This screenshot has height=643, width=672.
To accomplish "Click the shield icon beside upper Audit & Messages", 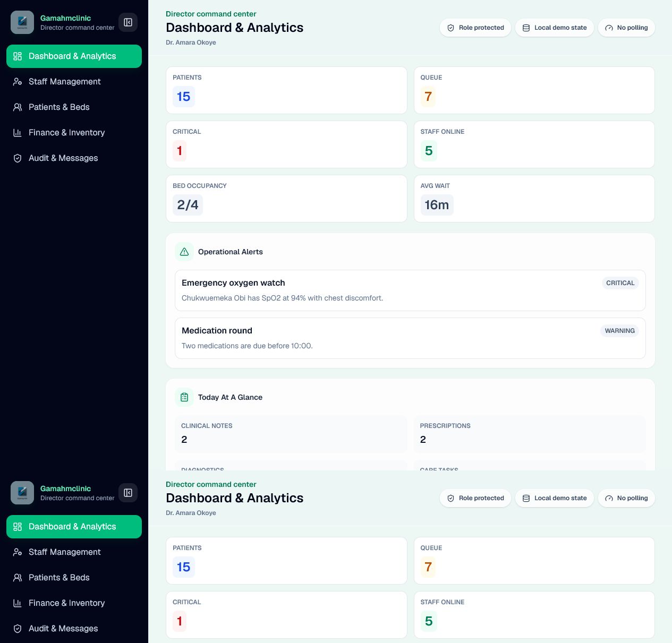I will click(18, 158).
